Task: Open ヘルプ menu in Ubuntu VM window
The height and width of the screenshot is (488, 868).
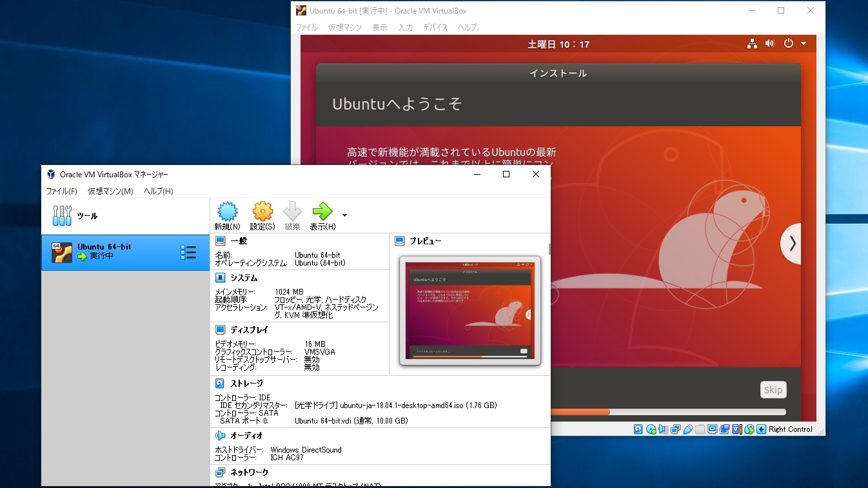Action: [x=467, y=28]
